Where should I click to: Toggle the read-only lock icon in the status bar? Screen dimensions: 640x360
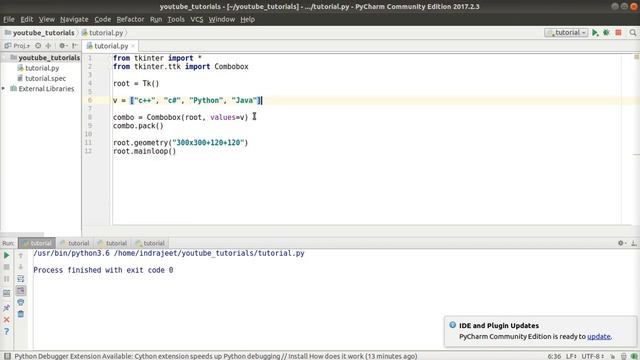coord(613,356)
